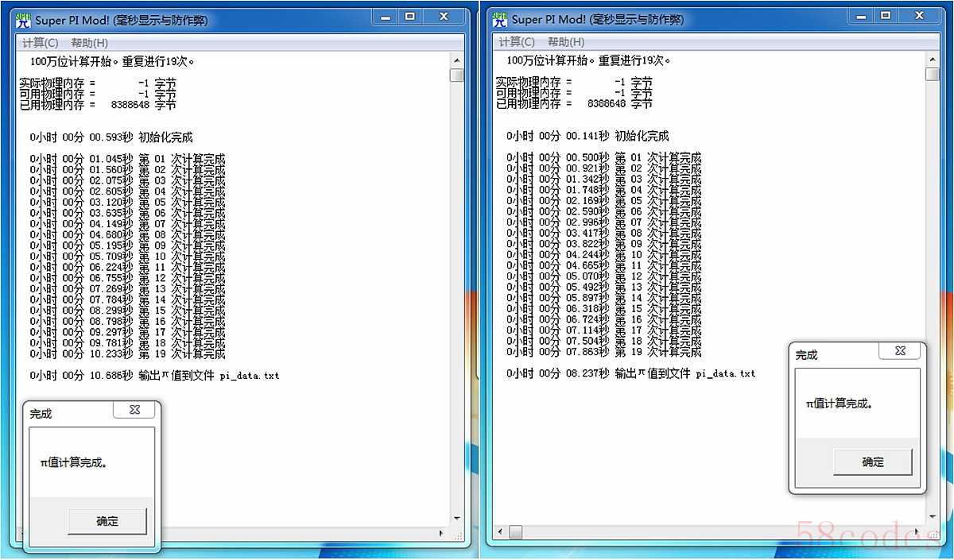Open 帮助(H) menu in right window
The height and width of the screenshot is (560, 954).
[566, 42]
